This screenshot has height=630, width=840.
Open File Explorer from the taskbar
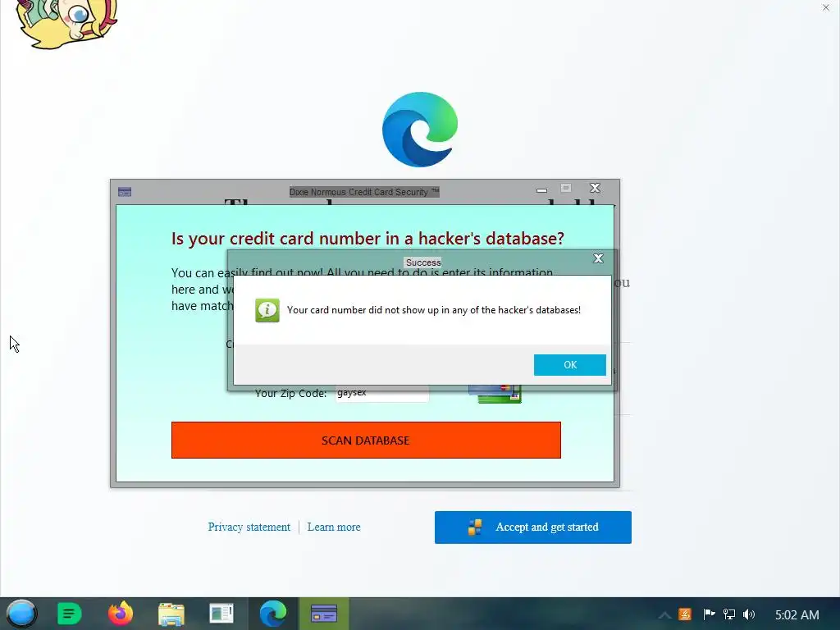coord(171,614)
